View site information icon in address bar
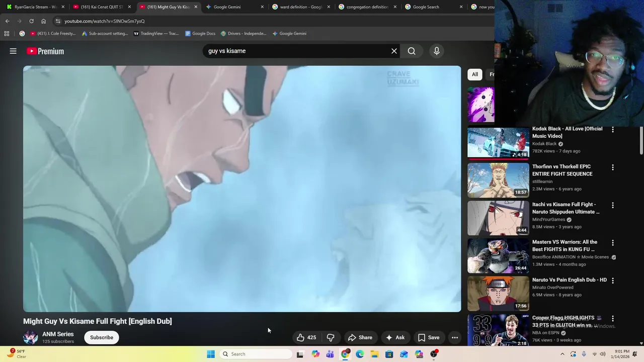The width and height of the screenshot is (644, 362). point(58,21)
